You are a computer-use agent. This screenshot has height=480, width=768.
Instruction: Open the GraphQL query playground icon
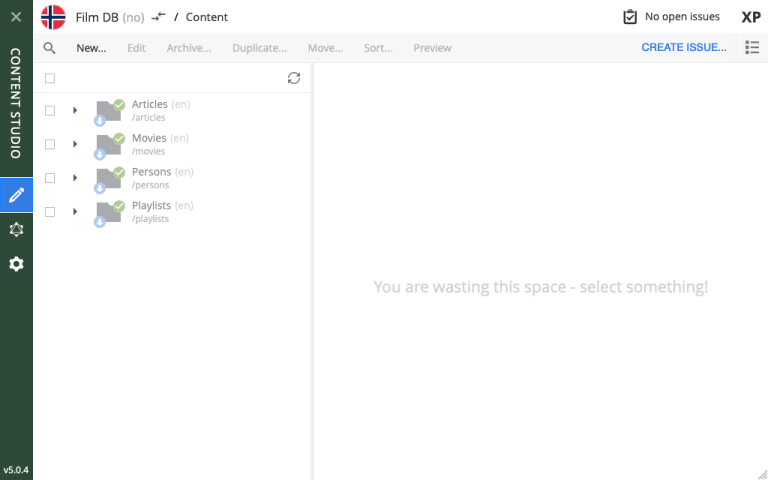pos(16,229)
